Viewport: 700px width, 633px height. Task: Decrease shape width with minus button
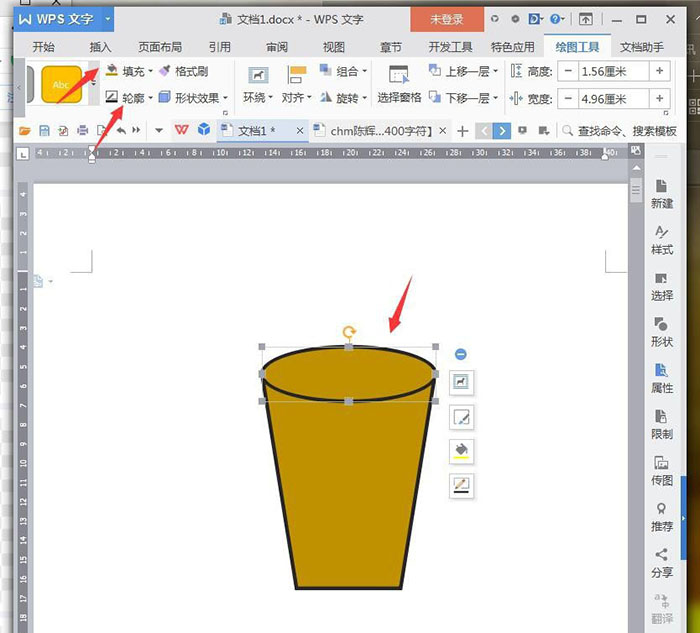coord(568,98)
